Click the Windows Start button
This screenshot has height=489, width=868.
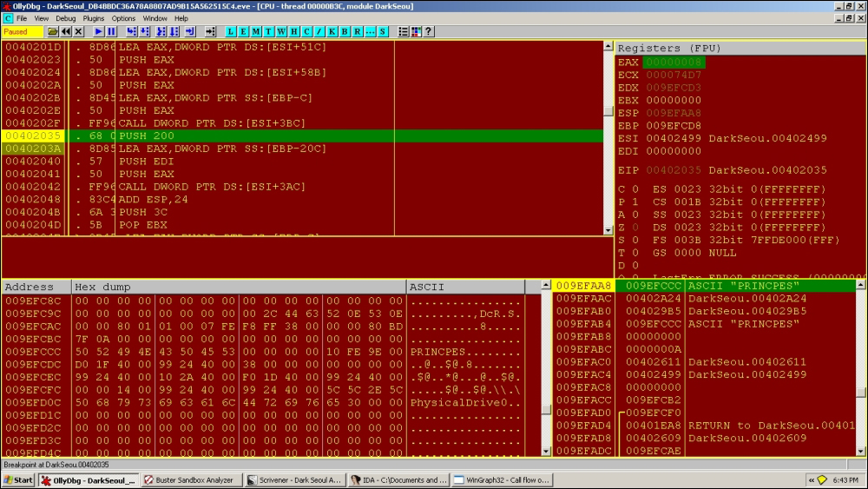tap(18, 480)
